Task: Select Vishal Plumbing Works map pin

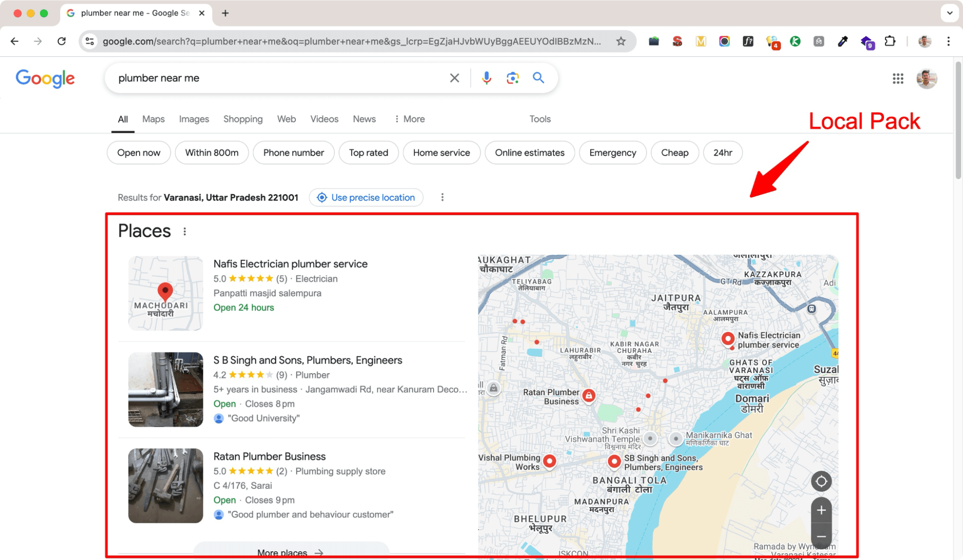Action: click(x=550, y=461)
